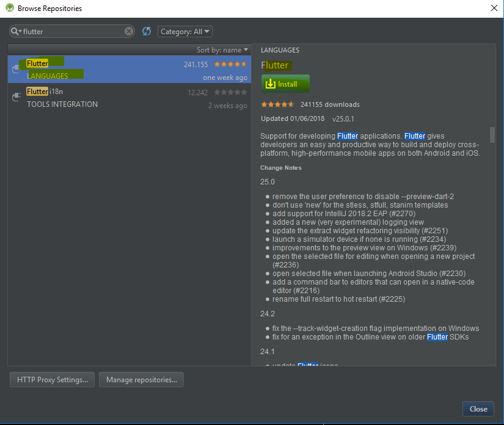Image resolution: width=504 pixels, height=425 pixels.
Task: Open the Sort by: name dropdown
Action: 222,50
